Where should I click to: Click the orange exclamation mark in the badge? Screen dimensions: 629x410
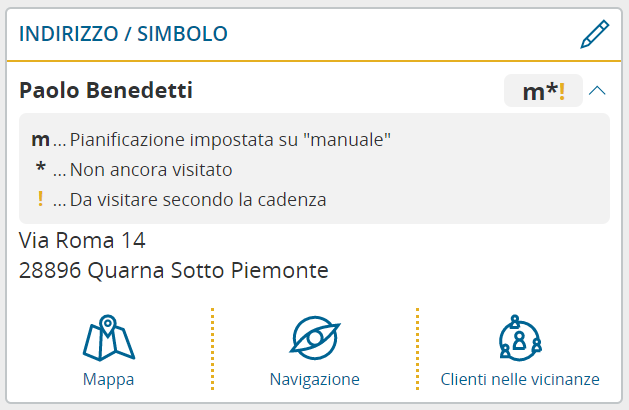(562, 91)
